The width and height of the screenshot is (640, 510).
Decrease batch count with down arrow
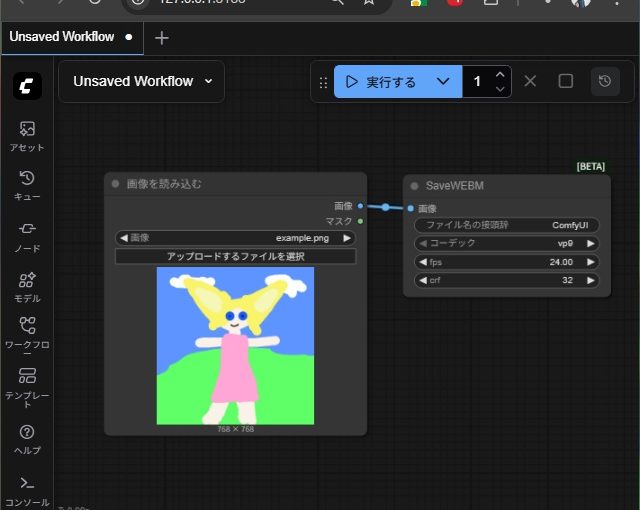coord(500,89)
